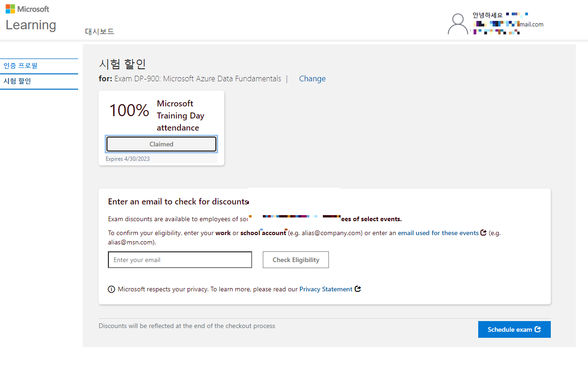Open the email used for these events link
This screenshot has width=588, height=368.
coord(438,233)
